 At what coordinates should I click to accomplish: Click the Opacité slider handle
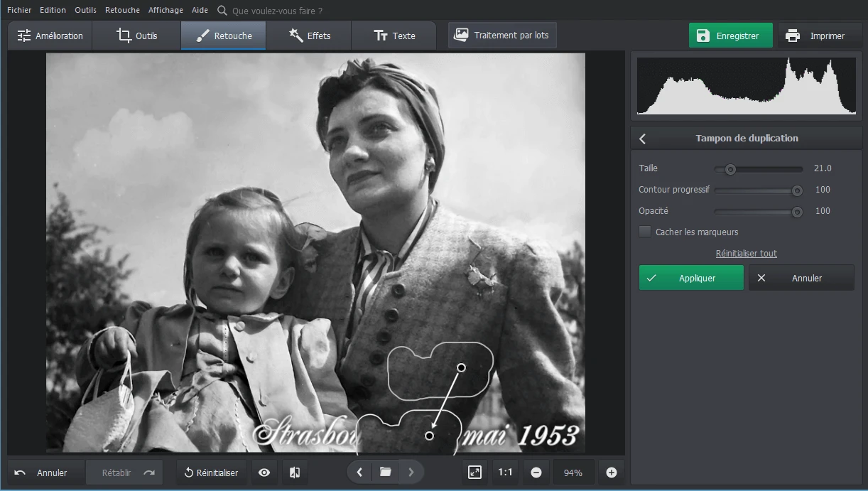[x=797, y=212]
